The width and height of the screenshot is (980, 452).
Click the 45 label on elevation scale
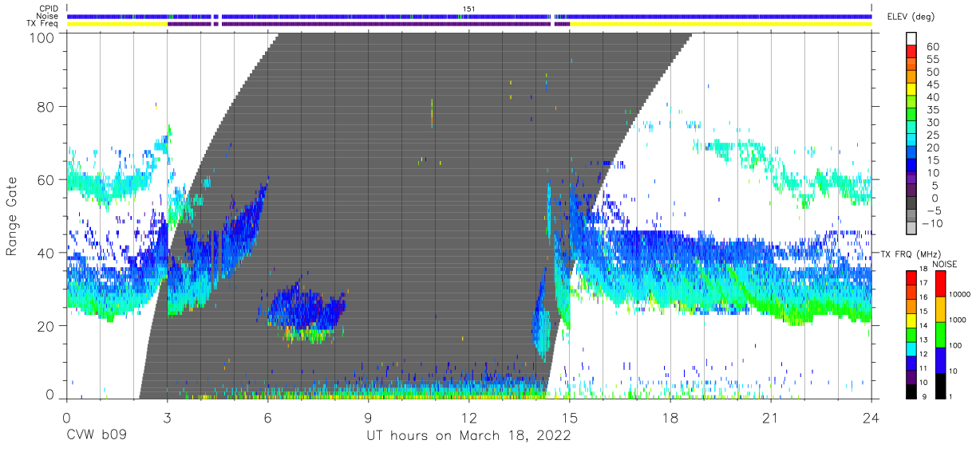[933, 85]
